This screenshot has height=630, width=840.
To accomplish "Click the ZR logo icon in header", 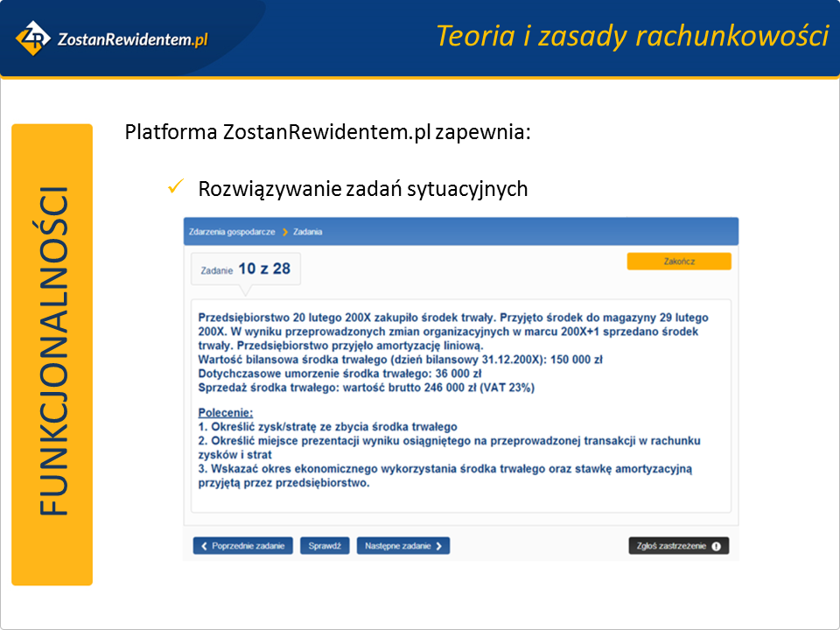I will pos(33,37).
